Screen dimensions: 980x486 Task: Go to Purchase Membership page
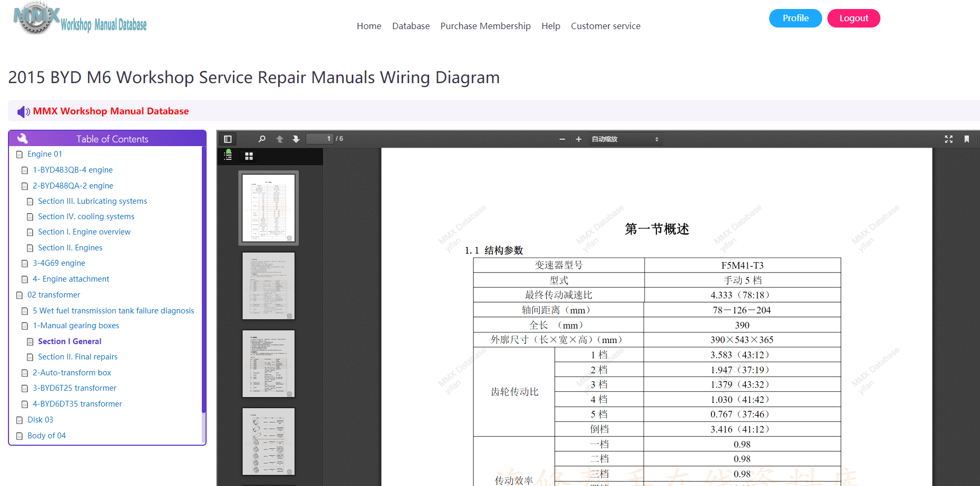coord(486,26)
